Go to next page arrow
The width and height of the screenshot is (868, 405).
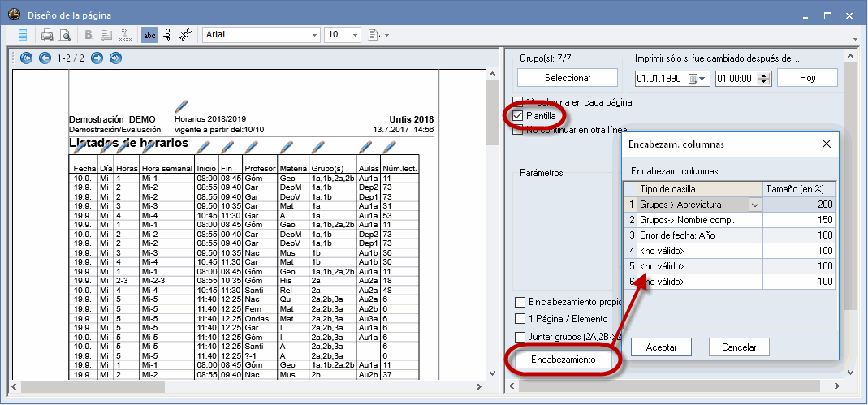click(97, 58)
